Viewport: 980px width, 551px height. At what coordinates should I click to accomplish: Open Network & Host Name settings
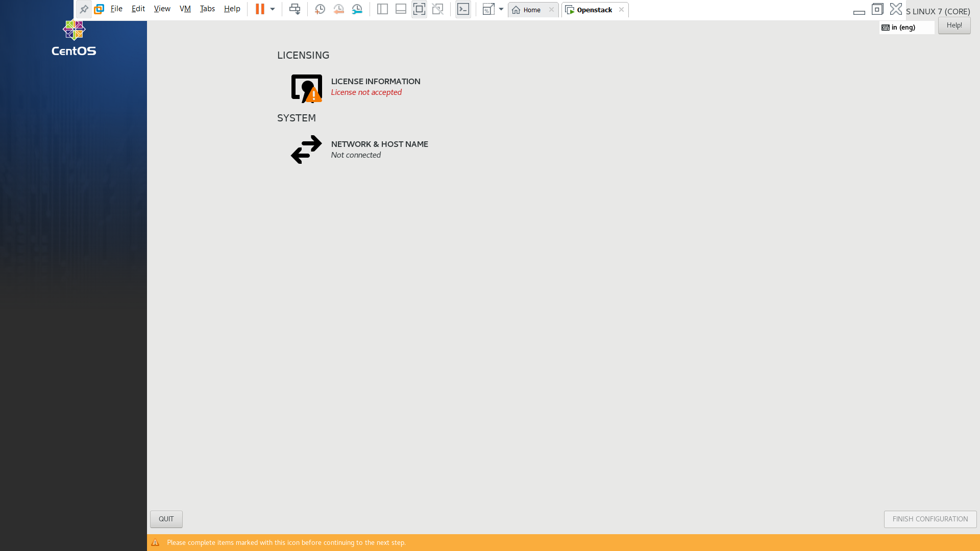coord(379,149)
